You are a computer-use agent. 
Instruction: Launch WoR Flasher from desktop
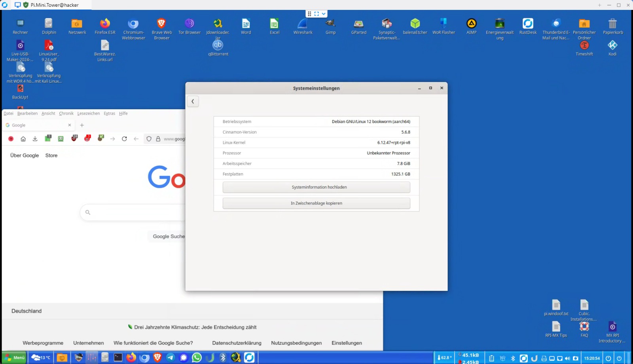pyautogui.click(x=443, y=27)
